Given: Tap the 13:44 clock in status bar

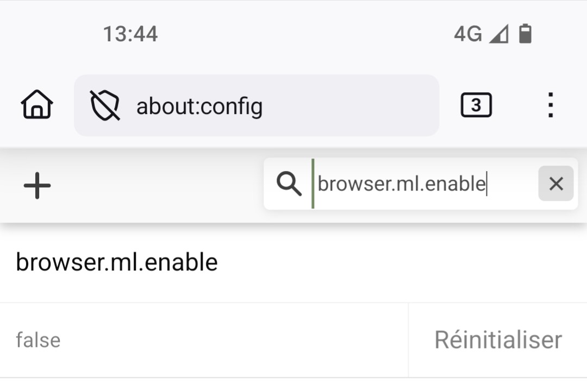Looking at the screenshot, I should [x=130, y=34].
